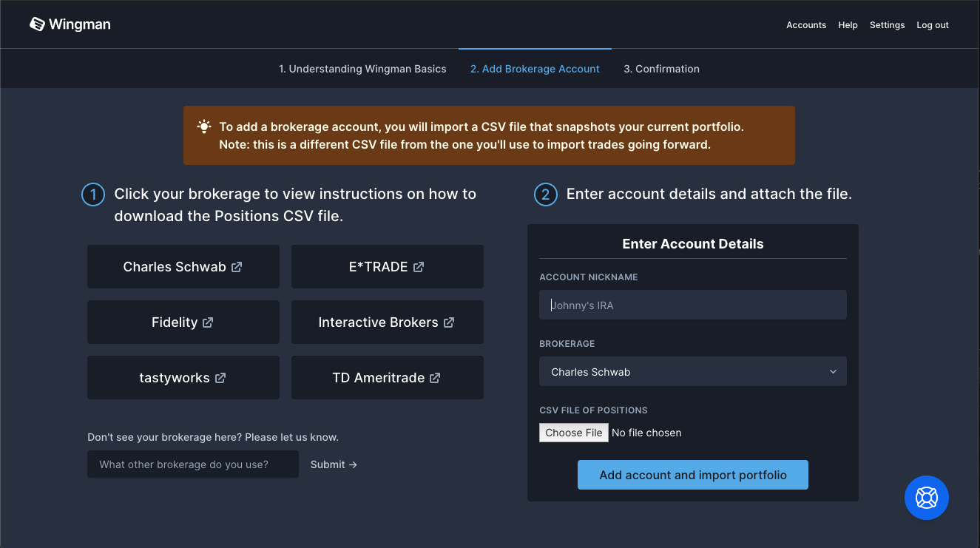Focus the Account Nickname input field

(x=693, y=305)
